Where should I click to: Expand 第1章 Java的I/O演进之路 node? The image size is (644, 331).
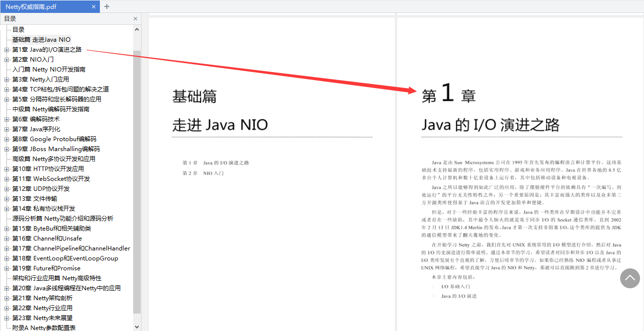[6, 50]
